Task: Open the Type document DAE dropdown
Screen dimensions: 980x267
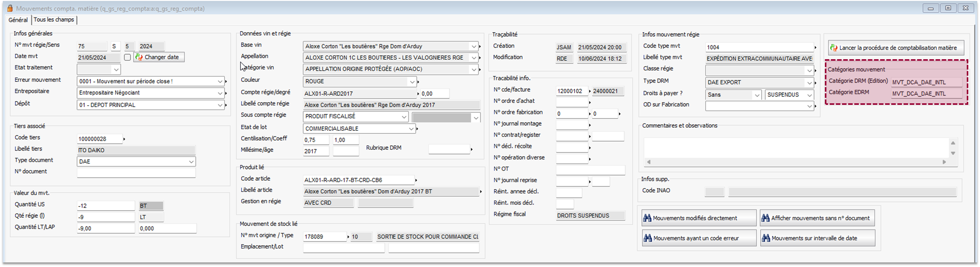Action: [x=191, y=162]
